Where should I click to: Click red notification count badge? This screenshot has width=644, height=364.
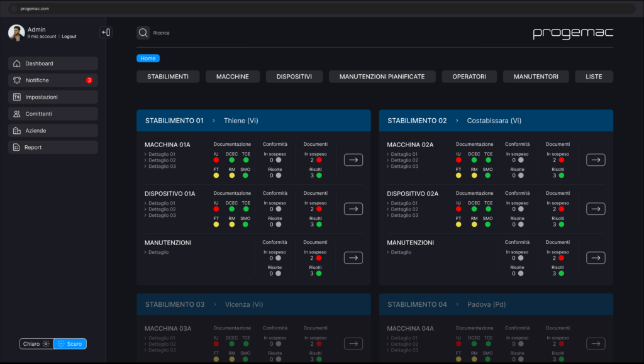pos(89,80)
